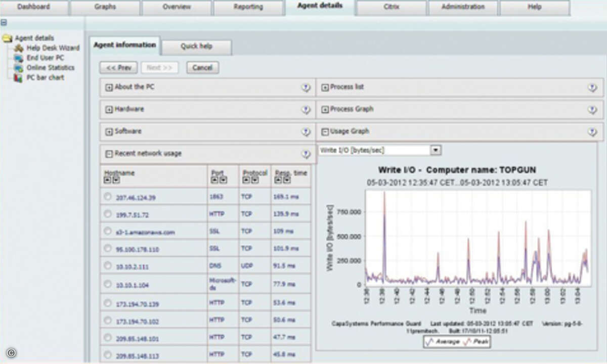Click the Microsoft-ds port cell
Image resolution: width=607 pixels, height=364 pixels.
coord(223,284)
